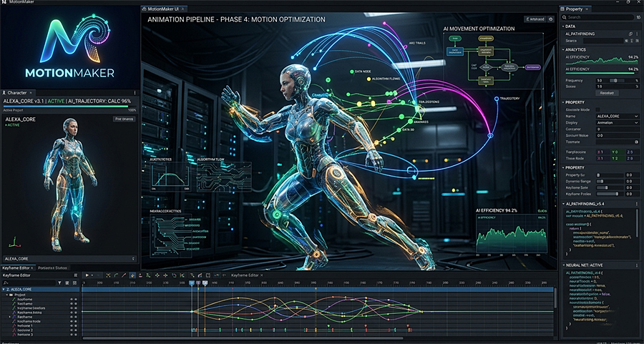Screen dimensions: 644x344
Task: Expand the Rachame track arrow
Action: click(x=10, y=318)
